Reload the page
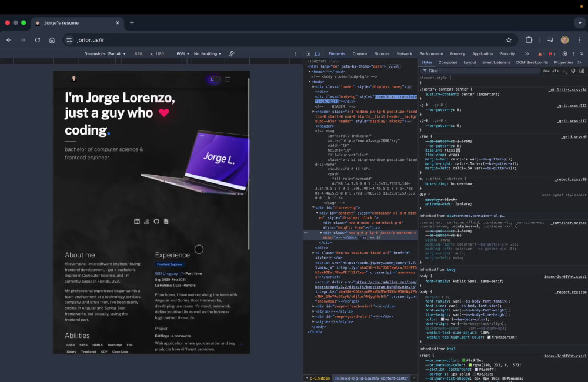This screenshot has height=382, width=588. pos(38,40)
